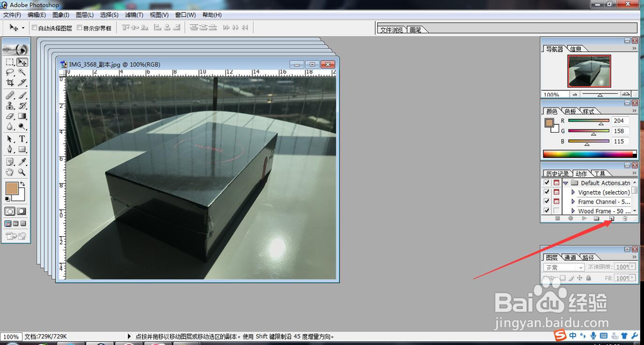Click the stop square in Actions panel
Viewport: 644px width, 345px height.
pos(557,218)
